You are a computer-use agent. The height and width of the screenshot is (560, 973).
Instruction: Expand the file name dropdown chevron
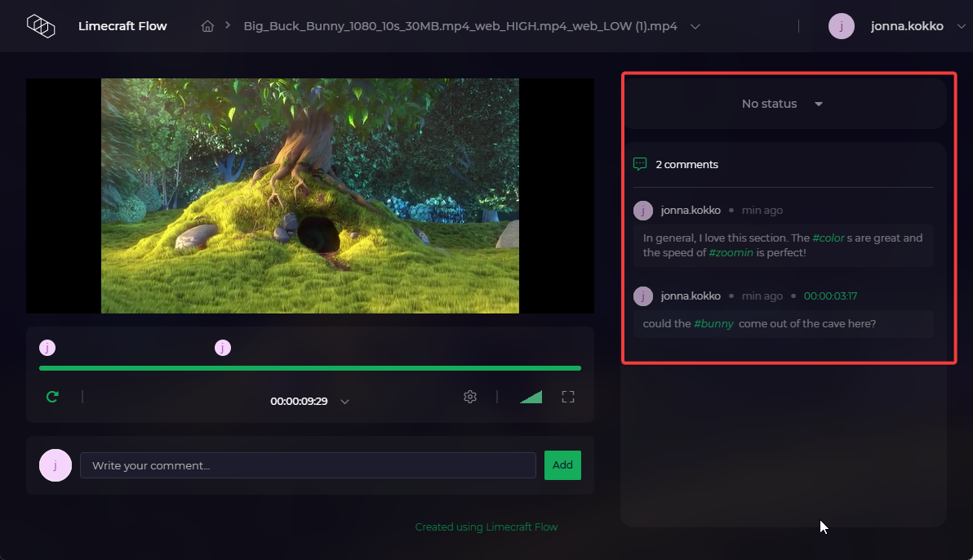pos(695,27)
